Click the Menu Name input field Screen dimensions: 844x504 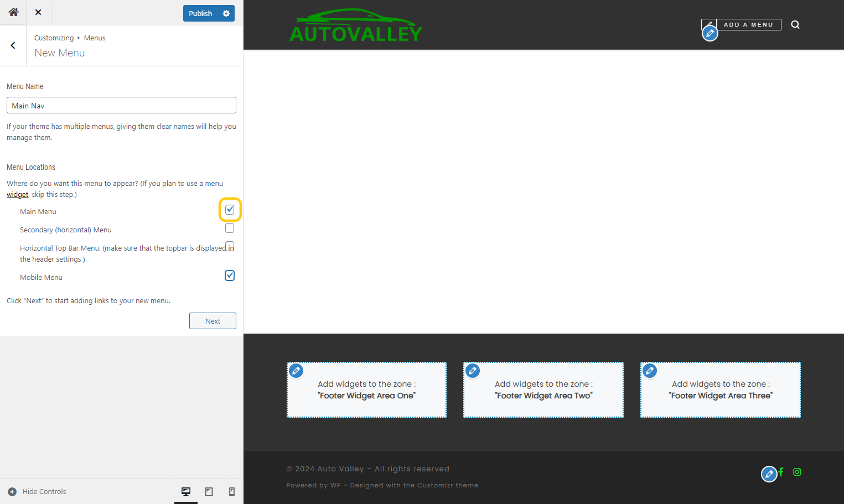coord(121,105)
